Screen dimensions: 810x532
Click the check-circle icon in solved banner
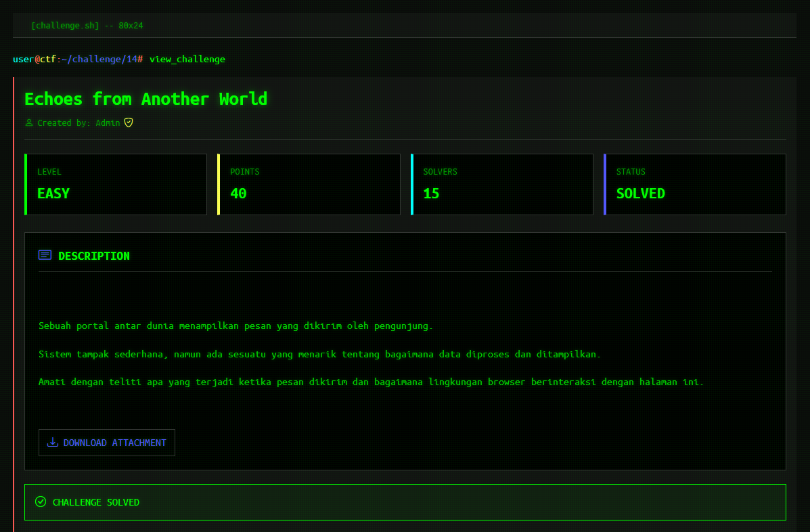coord(41,502)
